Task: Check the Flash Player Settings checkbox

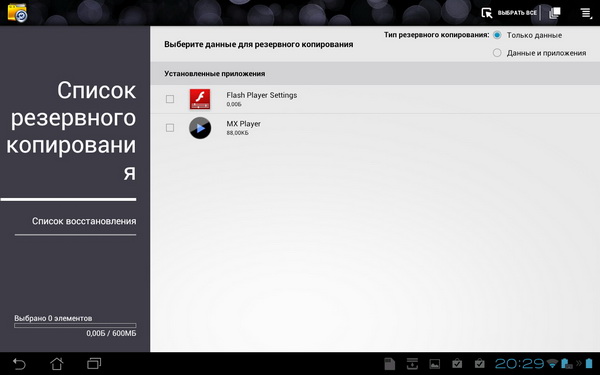Action: pos(170,99)
